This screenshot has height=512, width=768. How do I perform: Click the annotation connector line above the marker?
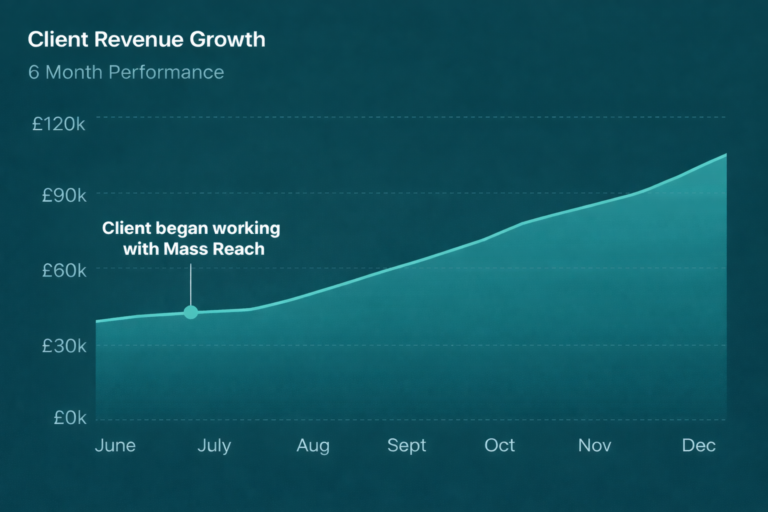pyautogui.click(x=191, y=284)
